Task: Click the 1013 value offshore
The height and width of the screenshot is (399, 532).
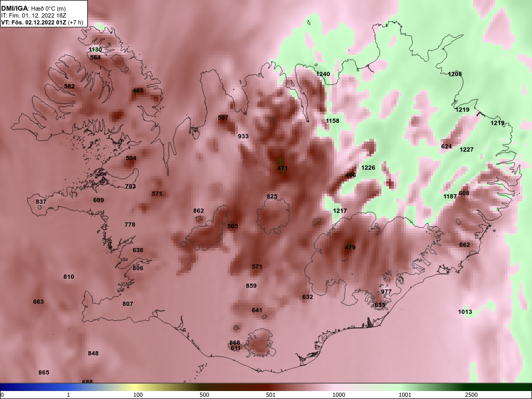Action: [465, 312]
